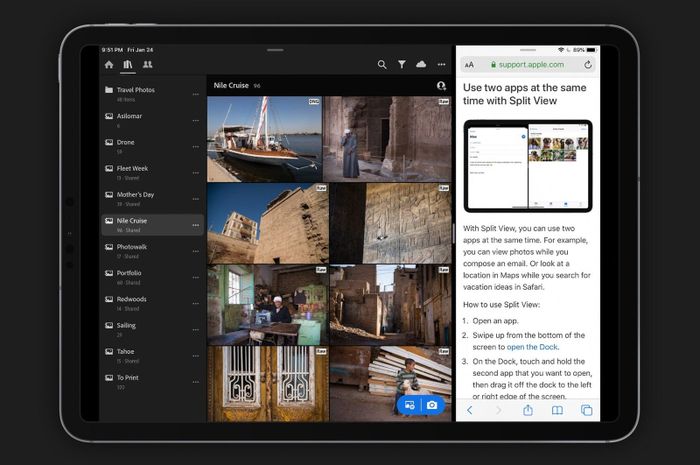The image size is (700, 465).
Task: Open options for Asilomar album
Action: (x=196, y=121)
